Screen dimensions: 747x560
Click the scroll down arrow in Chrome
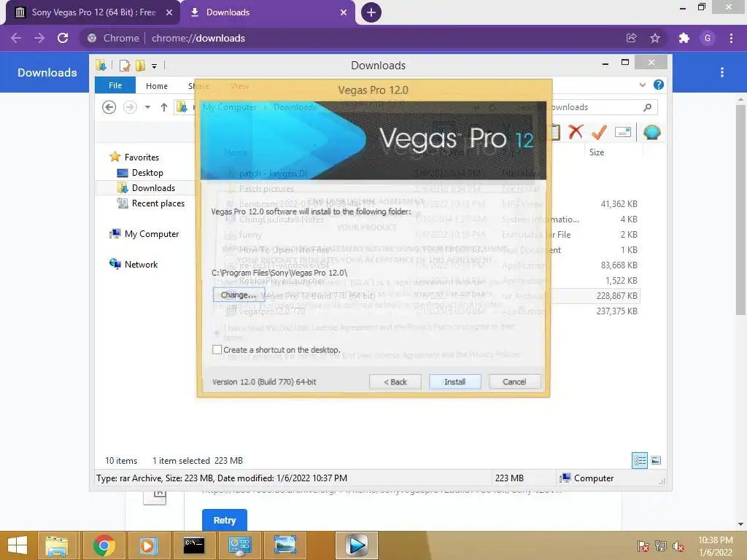(740, 524)
